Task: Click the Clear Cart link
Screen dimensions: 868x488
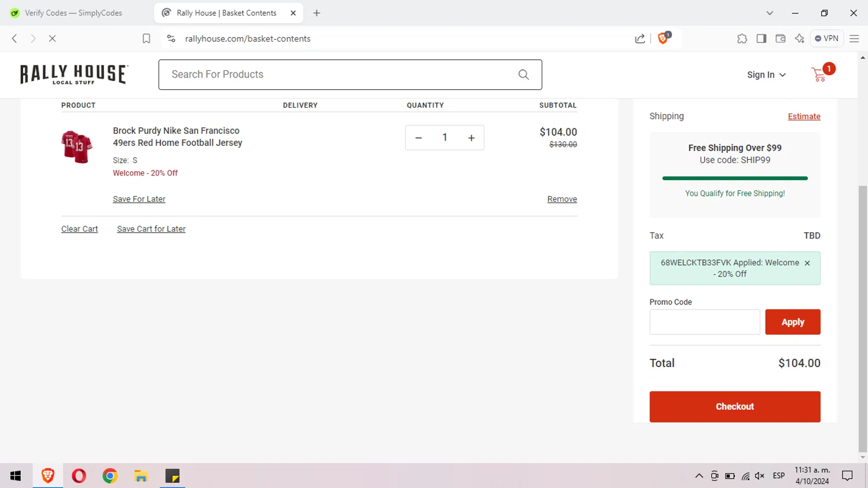Action: tap(80, 229)
